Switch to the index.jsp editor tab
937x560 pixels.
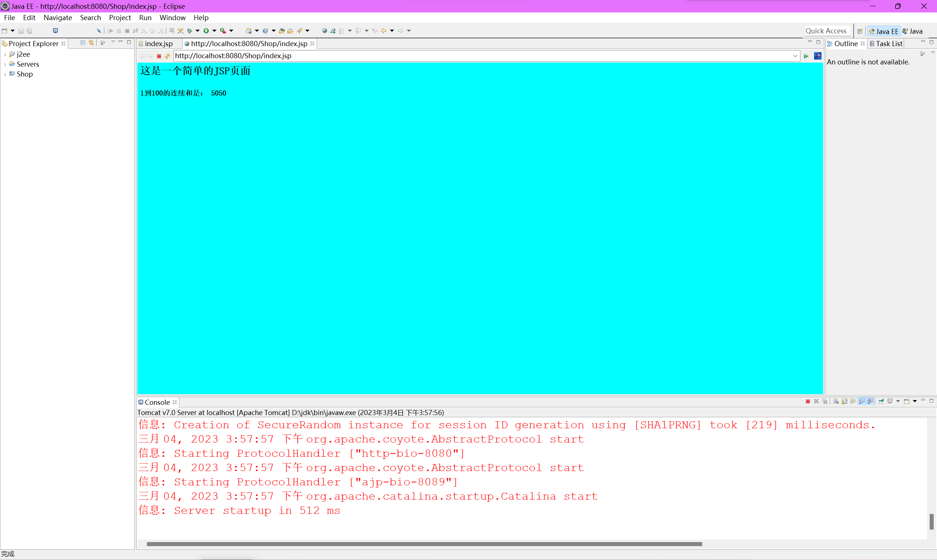click(158, 44)
